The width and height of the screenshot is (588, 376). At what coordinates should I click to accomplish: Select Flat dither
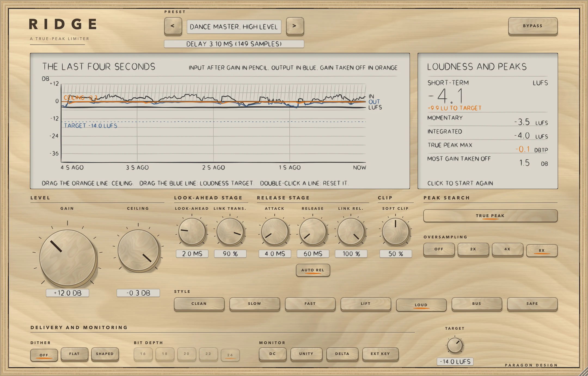tap(74, 354)
